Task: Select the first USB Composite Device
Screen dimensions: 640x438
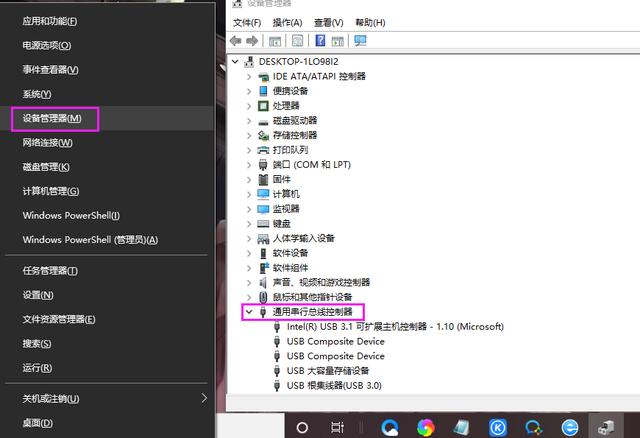Action: click(x=336, y=341)
